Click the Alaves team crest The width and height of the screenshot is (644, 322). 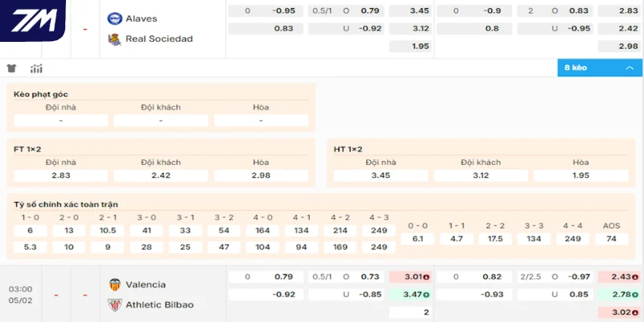point(114,19)
